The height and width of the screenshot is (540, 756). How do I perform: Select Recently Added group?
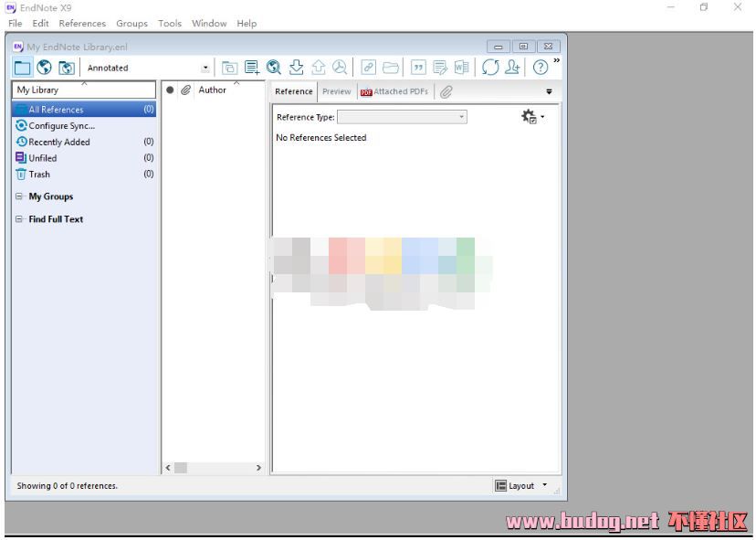click(84, 142)
